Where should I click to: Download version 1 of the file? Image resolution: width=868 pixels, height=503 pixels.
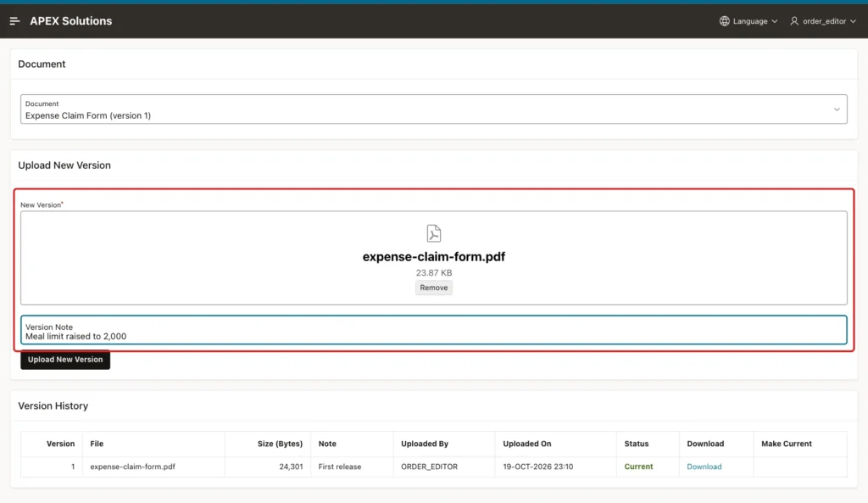tap(704, 467)
